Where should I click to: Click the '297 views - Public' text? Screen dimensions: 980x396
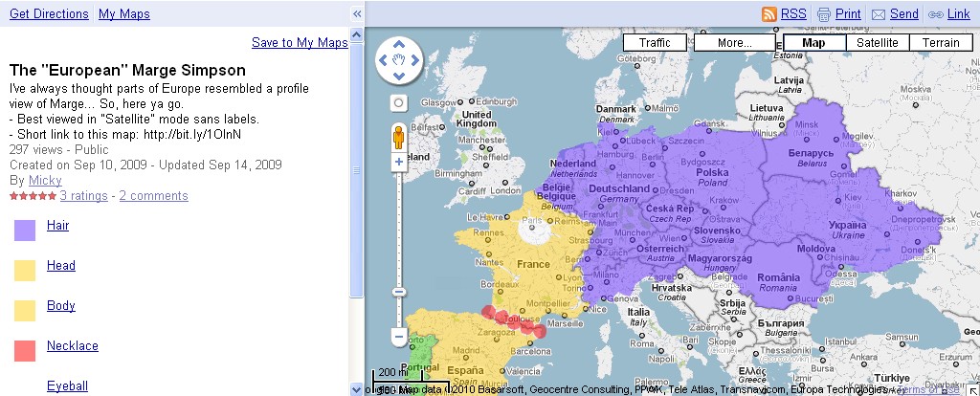(58, 150)
